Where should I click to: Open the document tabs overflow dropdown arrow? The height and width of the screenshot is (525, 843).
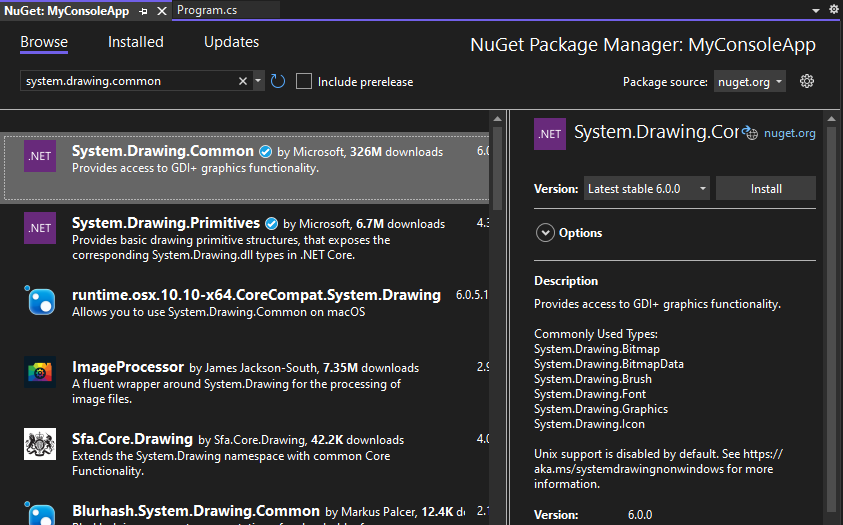point(816,11)
